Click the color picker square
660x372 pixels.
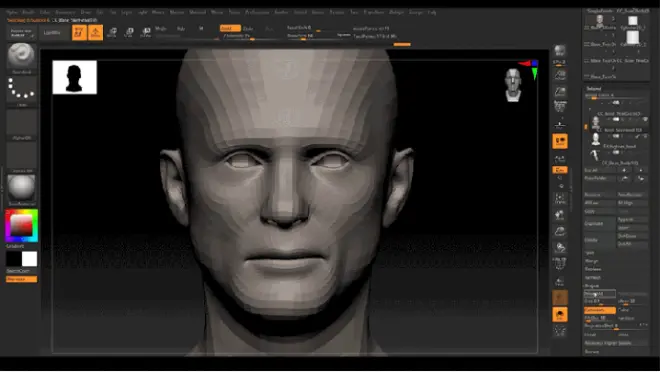click(x=21, y=226)
